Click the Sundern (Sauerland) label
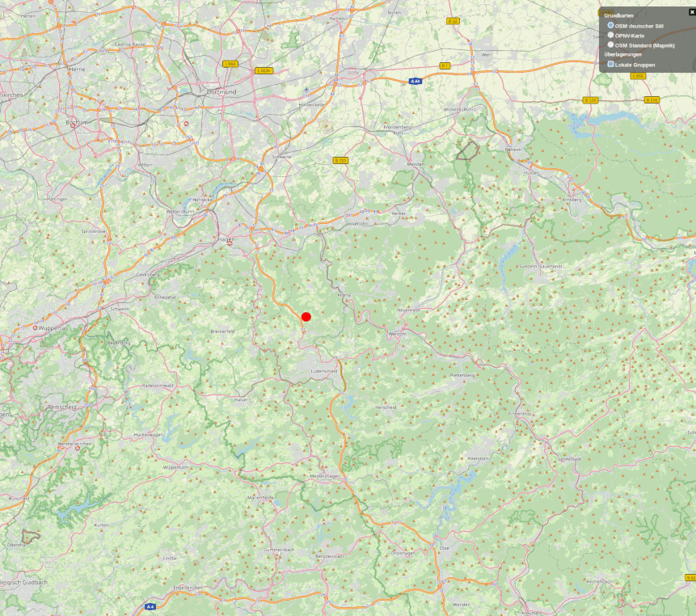 pyautogui.click(x=541, y=266)
